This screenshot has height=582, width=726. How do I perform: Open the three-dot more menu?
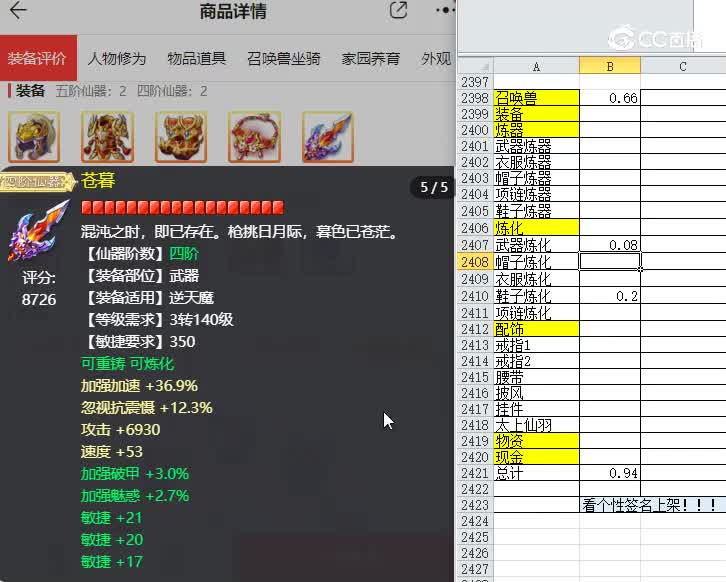(444, 10)
